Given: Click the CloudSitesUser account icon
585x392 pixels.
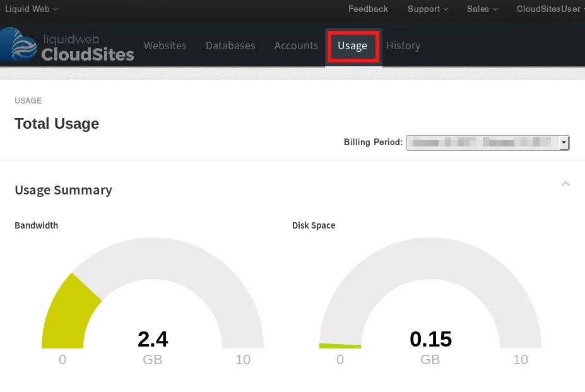Looking at the screenshot, I should pyautogui.click(x=547, y=9).
